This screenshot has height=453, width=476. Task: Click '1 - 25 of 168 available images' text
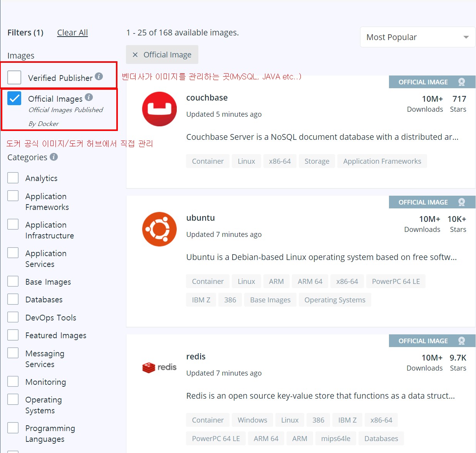point(183,33)
